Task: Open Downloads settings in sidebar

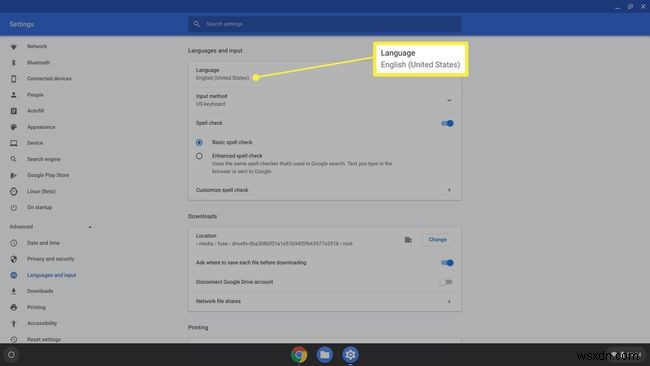Action: [40, 291]
